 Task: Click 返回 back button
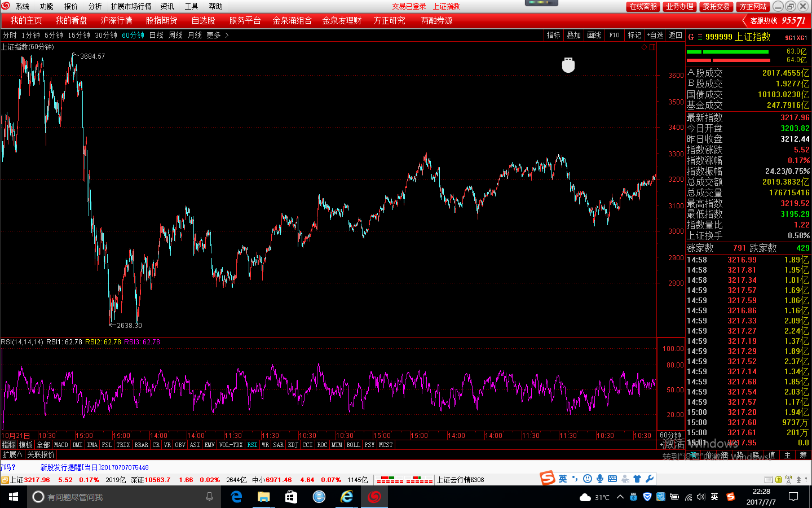(x=676, y=35)
